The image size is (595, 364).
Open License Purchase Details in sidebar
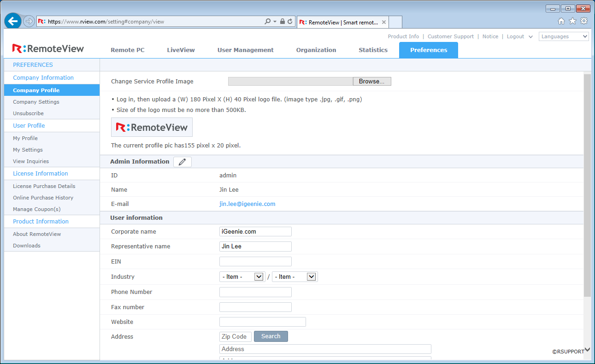click(x=44, y=186)
